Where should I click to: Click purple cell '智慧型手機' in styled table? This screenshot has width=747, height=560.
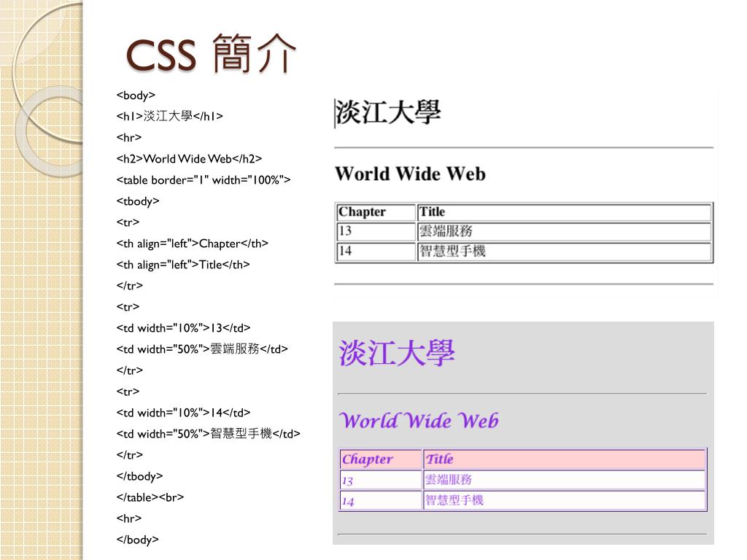point(565,500)
